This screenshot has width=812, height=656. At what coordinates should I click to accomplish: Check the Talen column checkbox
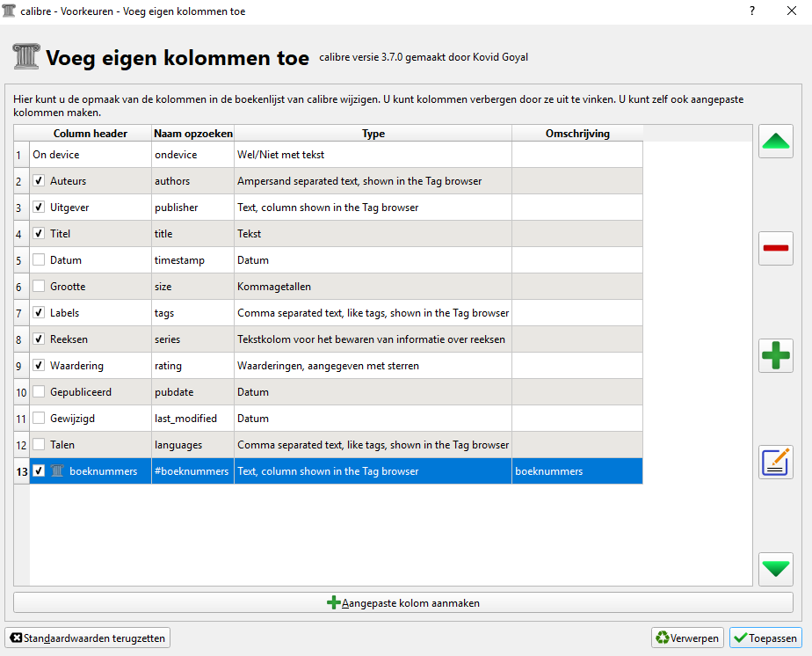[39, 445]
